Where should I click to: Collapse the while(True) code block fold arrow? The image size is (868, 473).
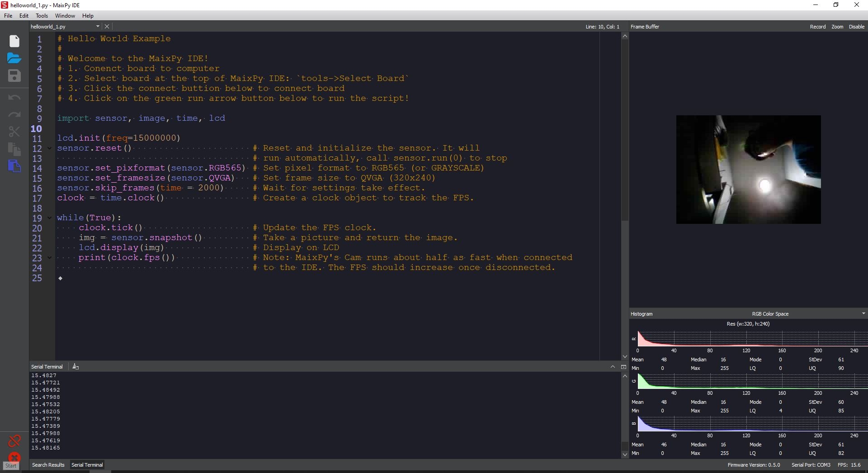(x=50, y=218)
